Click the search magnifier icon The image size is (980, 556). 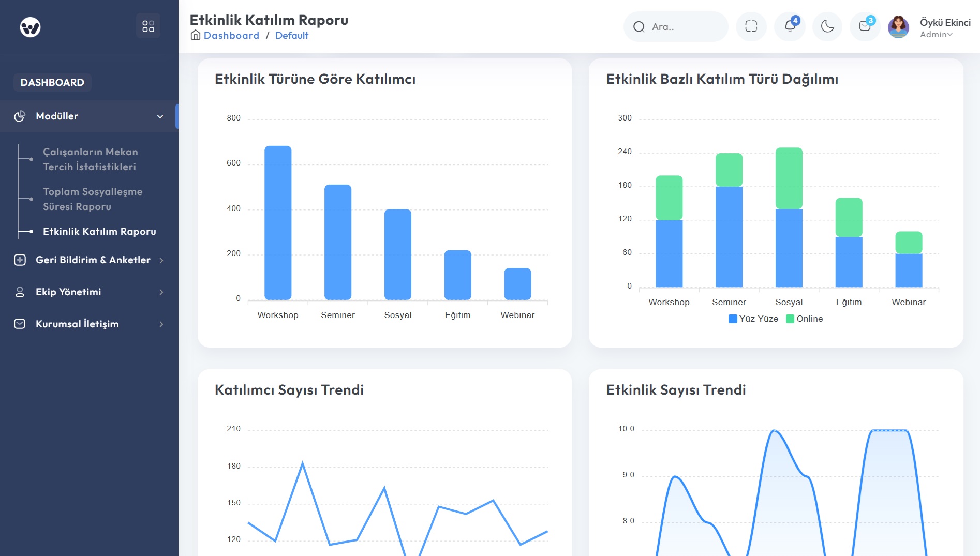tap(639, 27)
